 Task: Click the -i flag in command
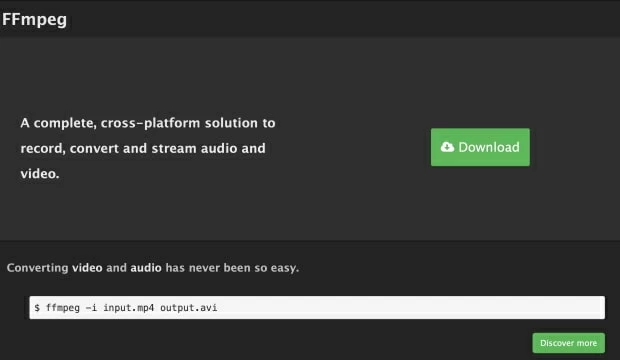91,308
